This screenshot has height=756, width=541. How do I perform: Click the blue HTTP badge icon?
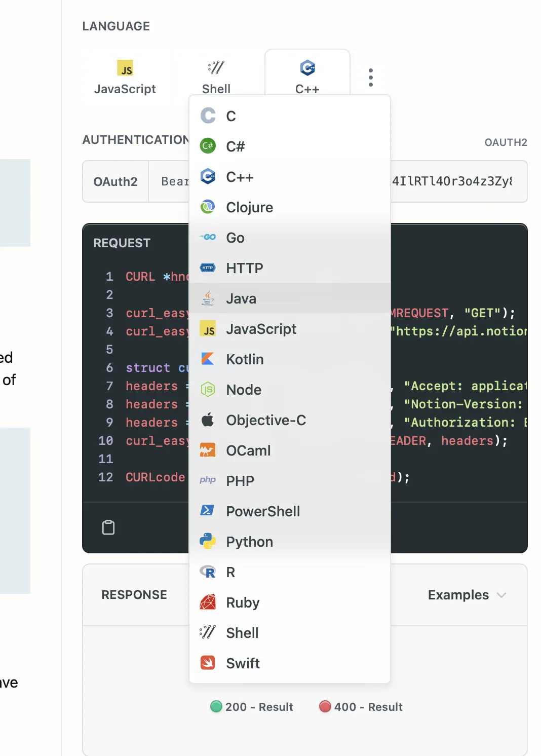(208, 268)
